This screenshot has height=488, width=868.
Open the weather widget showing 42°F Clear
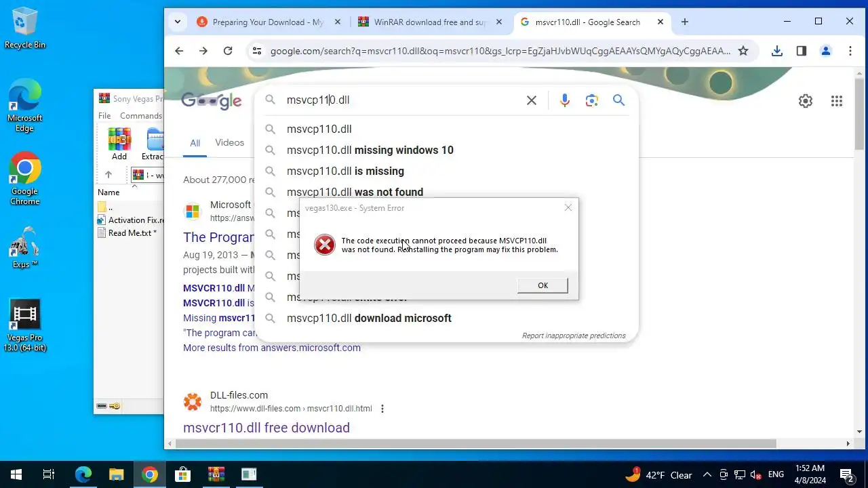point(659,475)
